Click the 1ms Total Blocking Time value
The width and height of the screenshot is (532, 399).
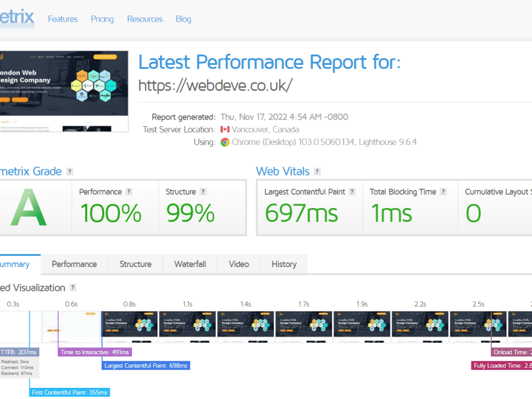[x=392, y=213]
